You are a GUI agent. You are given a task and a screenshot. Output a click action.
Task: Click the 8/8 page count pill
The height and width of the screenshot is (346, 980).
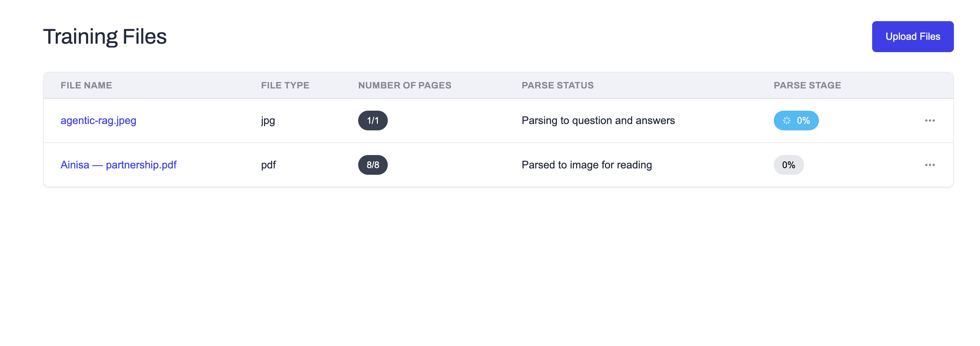[x=373, y=165]
